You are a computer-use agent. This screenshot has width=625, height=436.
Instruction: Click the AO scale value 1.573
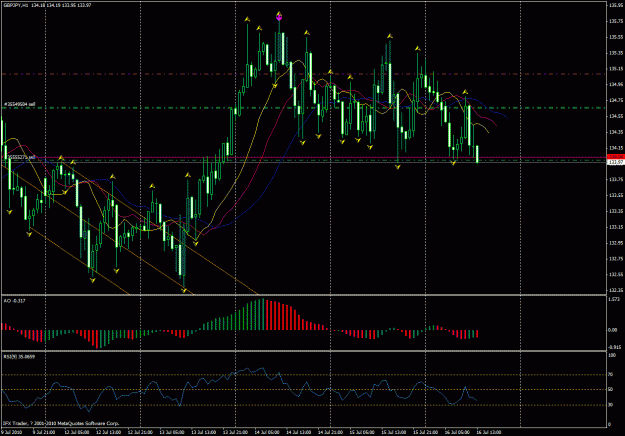coord(614,299)
